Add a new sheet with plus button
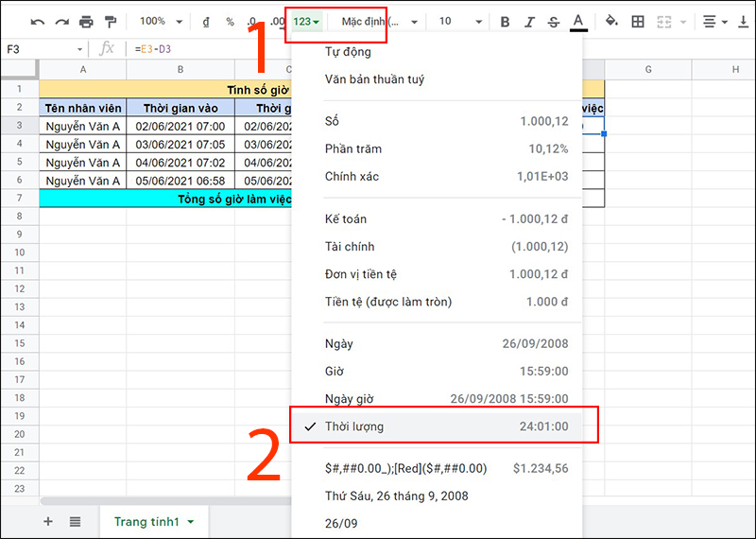This screenshot has width=756, height=539. pyautogui.click(x=48, y=521)
